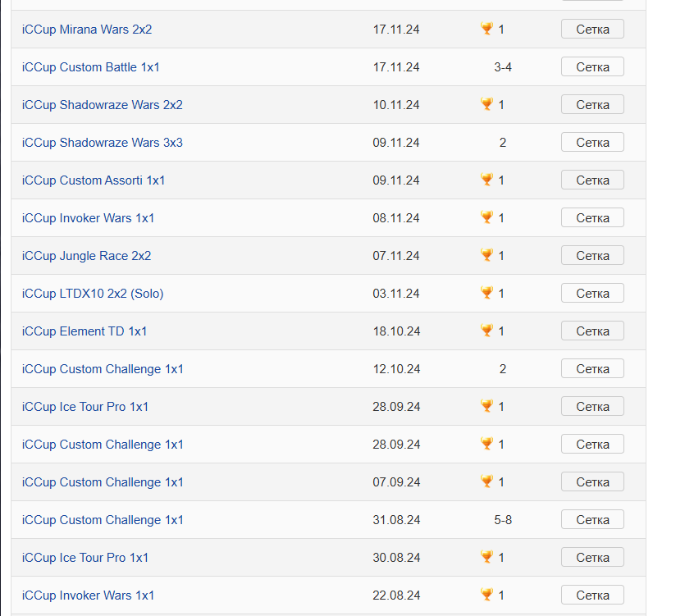
Task: Click the 5-8 place result
Action: [503, 520]
